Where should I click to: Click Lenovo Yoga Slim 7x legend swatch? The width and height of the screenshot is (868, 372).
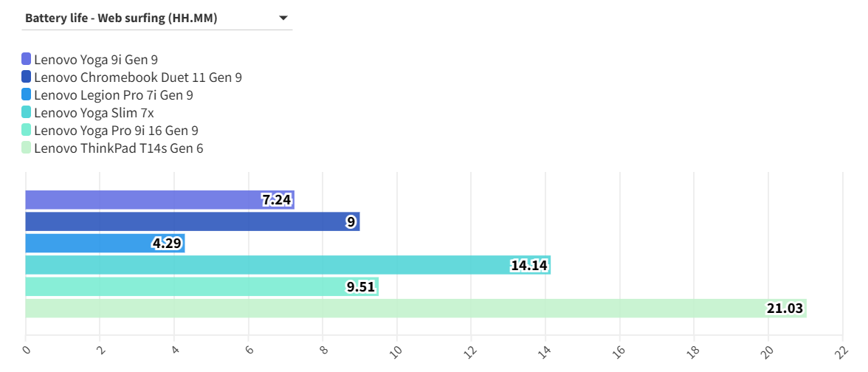pyautogui.click(x=27, y=113)
